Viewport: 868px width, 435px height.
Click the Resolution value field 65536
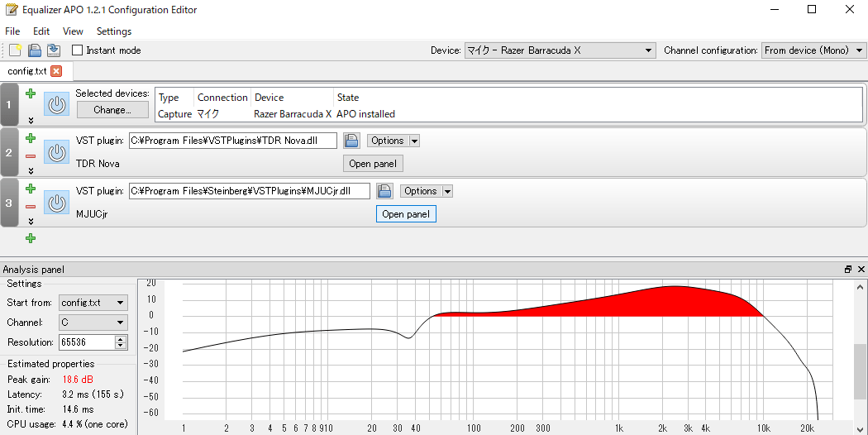[86, 342]
